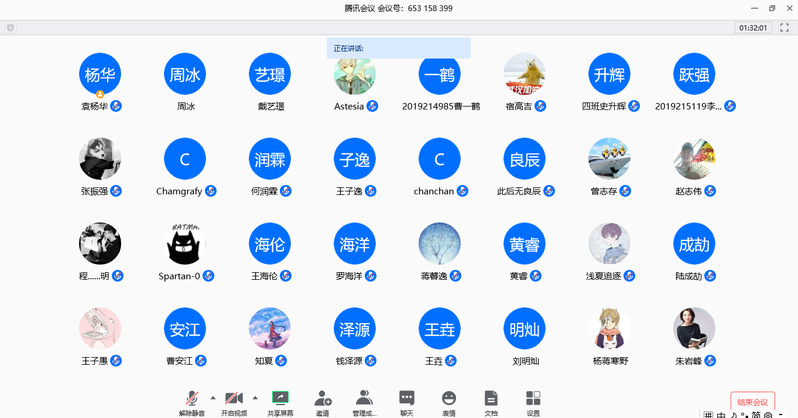Open the 表情 emoji reactions icon
The image size is (798, 418).
(x=449, y=398)
